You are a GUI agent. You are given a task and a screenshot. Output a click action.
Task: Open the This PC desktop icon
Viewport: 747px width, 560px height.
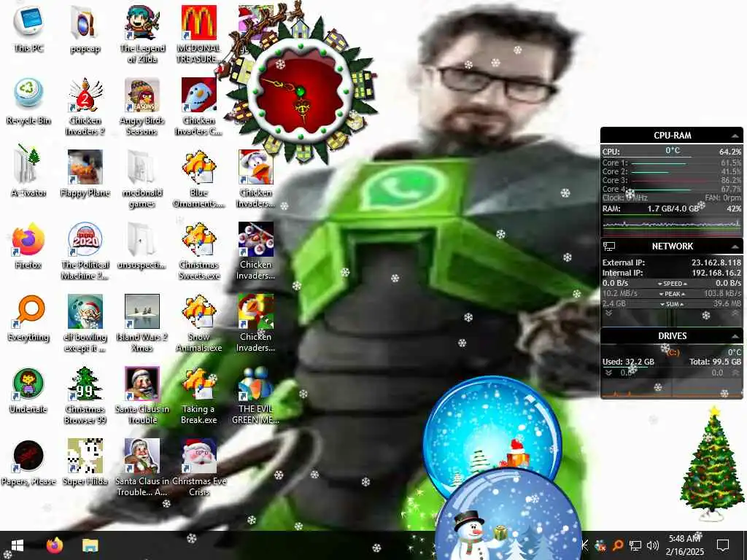(x=28, y=28)
